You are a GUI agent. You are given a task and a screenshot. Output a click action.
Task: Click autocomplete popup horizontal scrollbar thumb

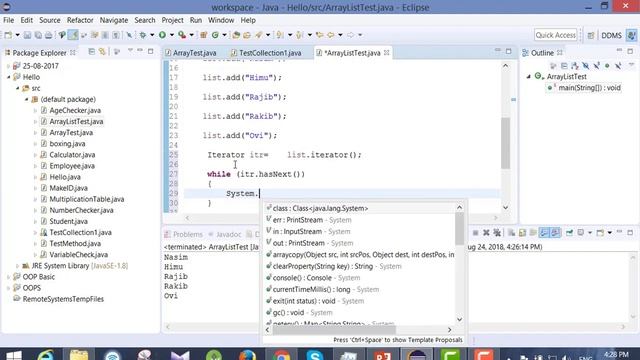[334, 329]
